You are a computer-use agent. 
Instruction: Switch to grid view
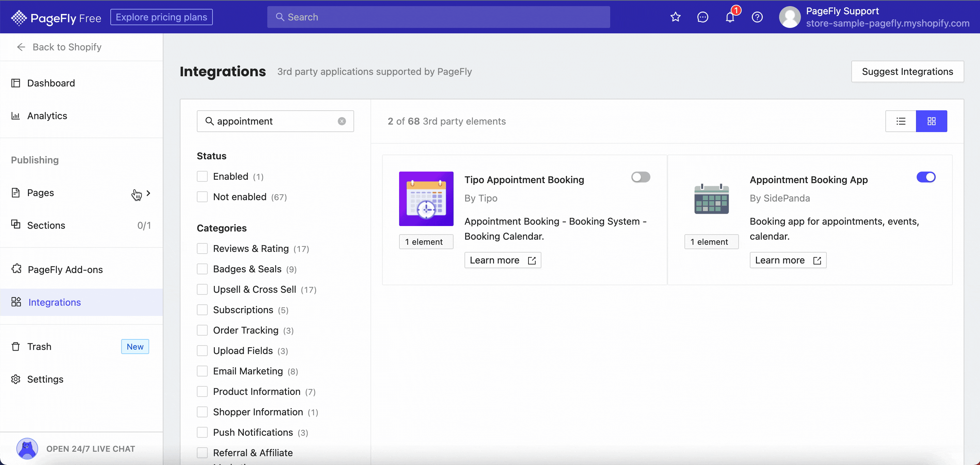(931, 121)
